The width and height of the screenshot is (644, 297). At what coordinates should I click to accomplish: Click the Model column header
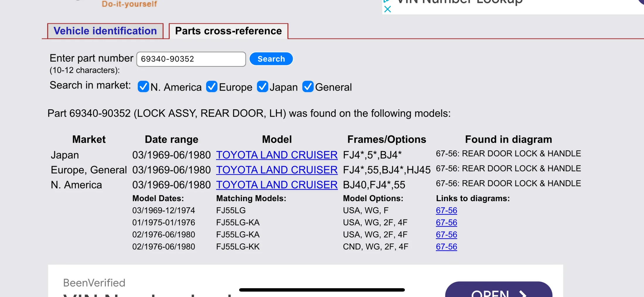click(277, 139)
